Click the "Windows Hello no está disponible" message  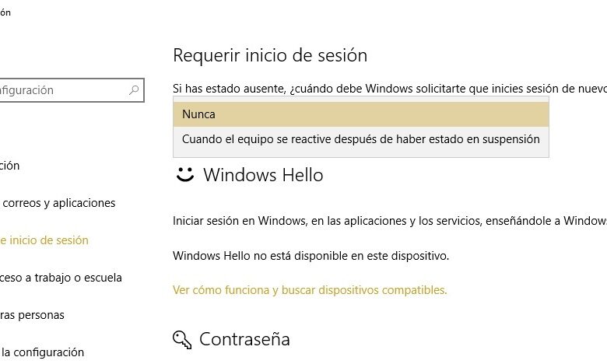[x=311, y=255]
